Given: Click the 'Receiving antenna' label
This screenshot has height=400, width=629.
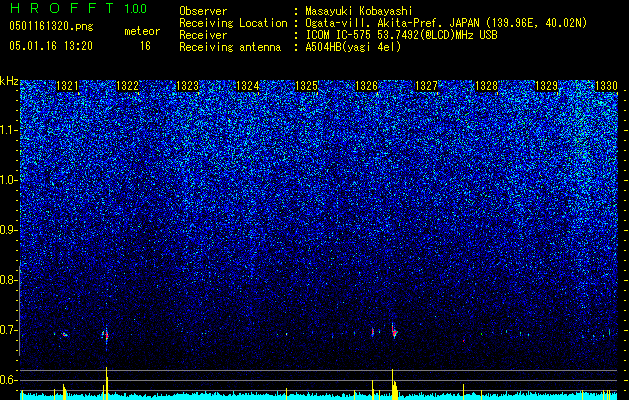Looking at the screenshot, I should (x=230, y=47).
